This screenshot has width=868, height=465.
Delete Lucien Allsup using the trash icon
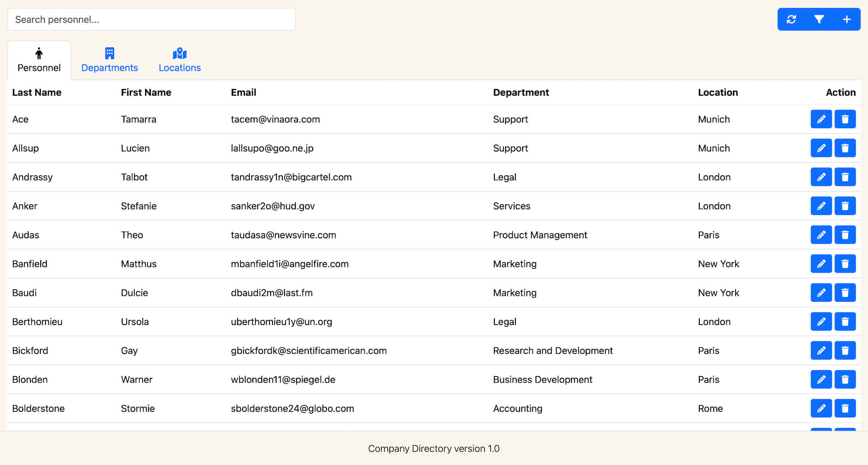pos(845,148)
